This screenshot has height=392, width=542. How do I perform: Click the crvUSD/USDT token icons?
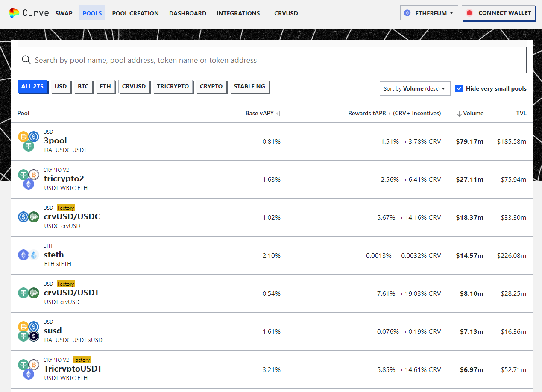point(29,293)
